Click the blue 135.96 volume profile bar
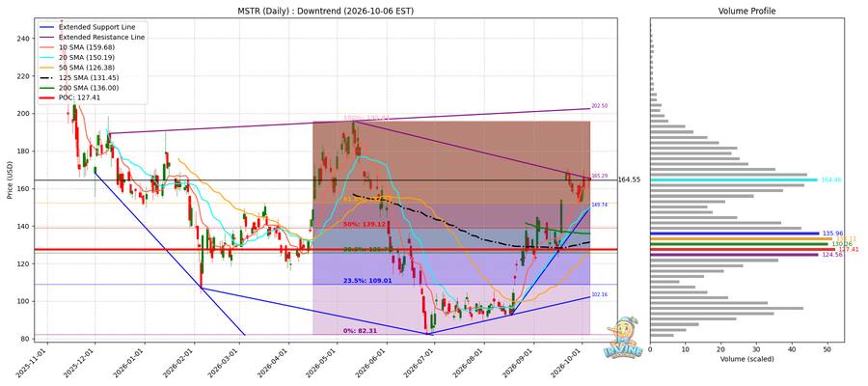 click(735, 234)
